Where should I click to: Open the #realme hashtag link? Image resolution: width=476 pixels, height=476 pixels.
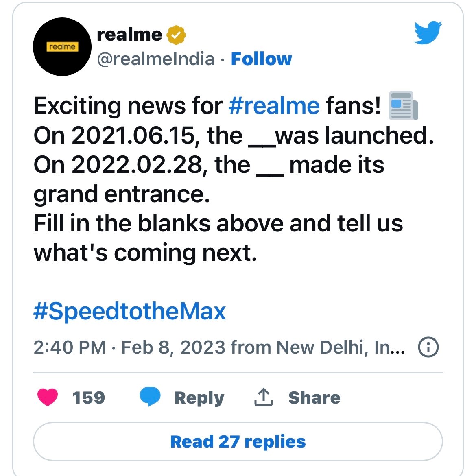274,106
